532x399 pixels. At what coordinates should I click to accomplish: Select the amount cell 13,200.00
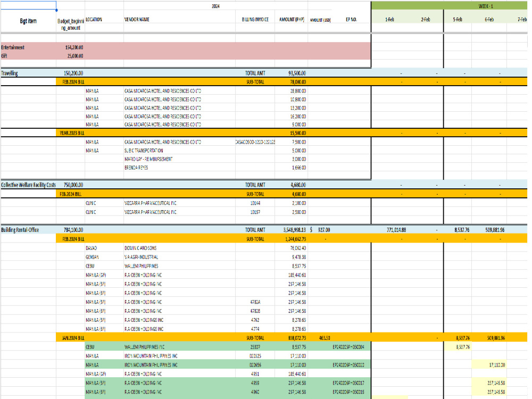(x=298, y=108)
